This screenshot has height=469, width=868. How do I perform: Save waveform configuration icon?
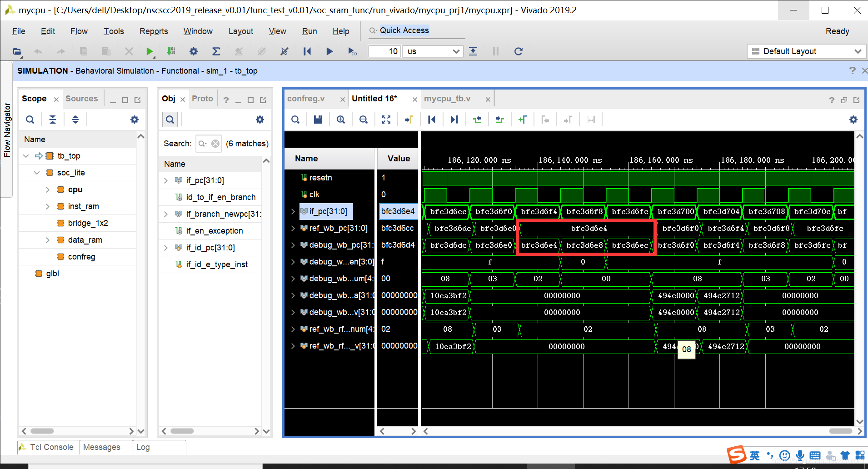click(x=318, y=120)
